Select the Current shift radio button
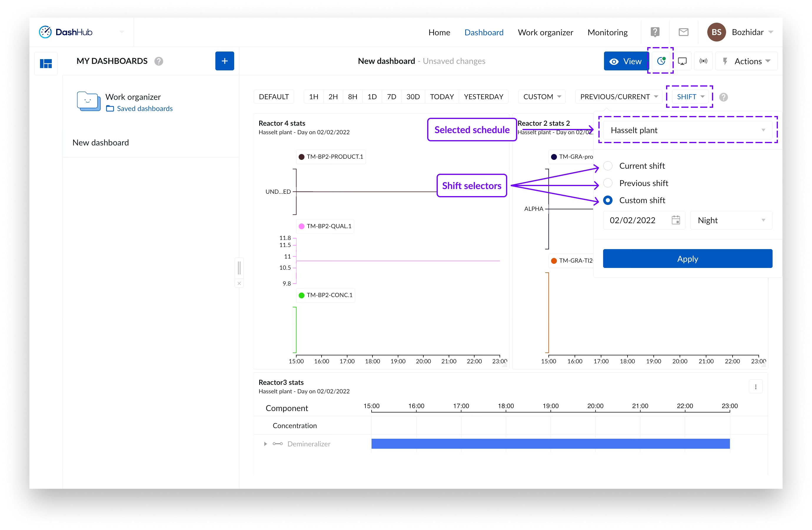Screen dimensions: 812x530 click(608, 166)
